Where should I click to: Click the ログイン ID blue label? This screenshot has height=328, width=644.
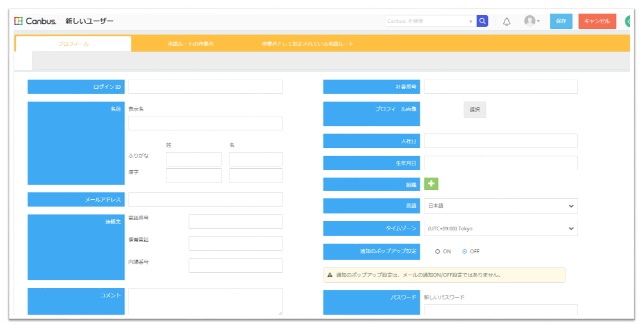(x=76, y=87)
